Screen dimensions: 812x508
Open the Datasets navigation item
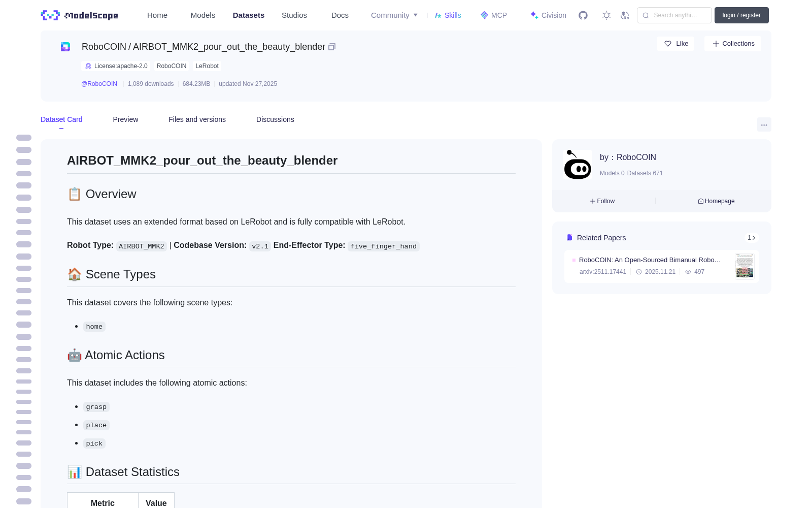[249, 15]
